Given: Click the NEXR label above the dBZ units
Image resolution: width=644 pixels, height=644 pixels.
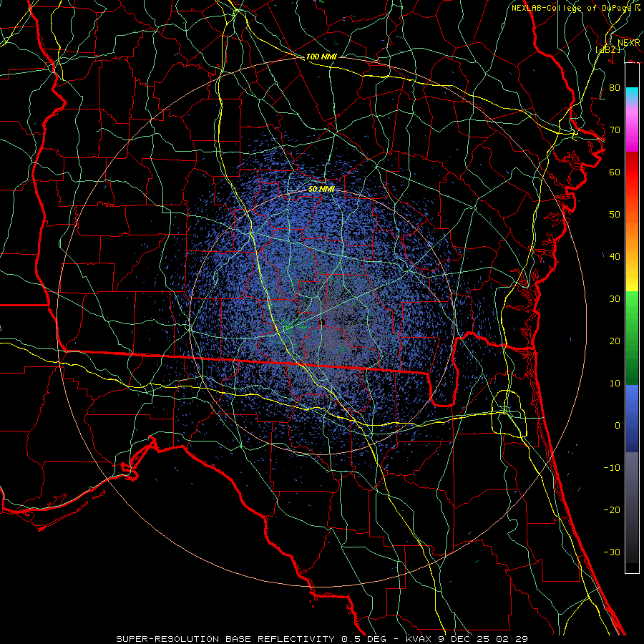Looking at the screenshot, I should pos(629,43).
